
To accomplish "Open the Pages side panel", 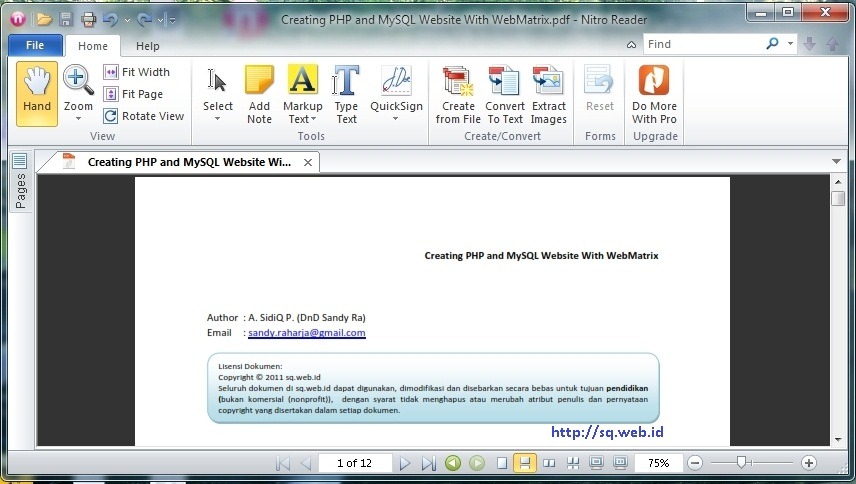I will [20, 182].
